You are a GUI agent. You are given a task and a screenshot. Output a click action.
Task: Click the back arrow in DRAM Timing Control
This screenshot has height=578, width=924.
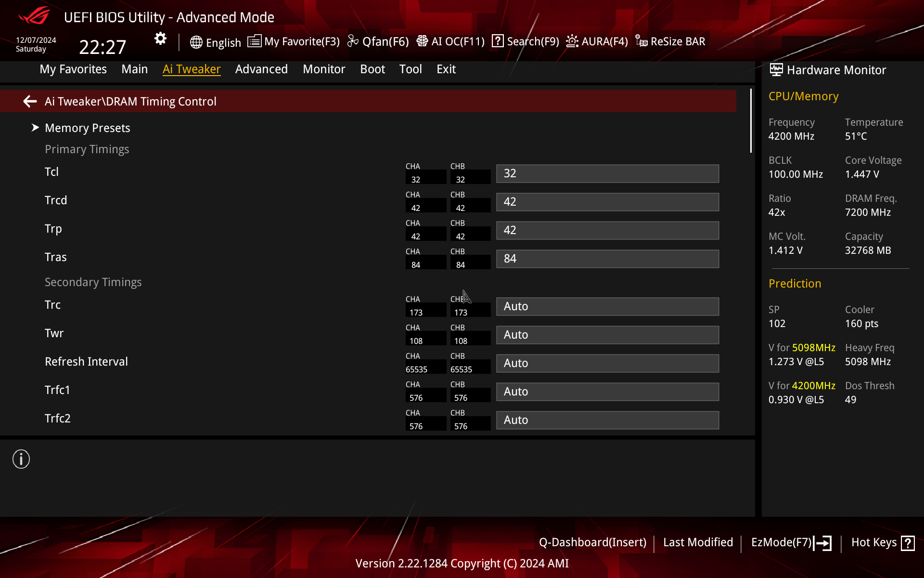coord(30,101)
